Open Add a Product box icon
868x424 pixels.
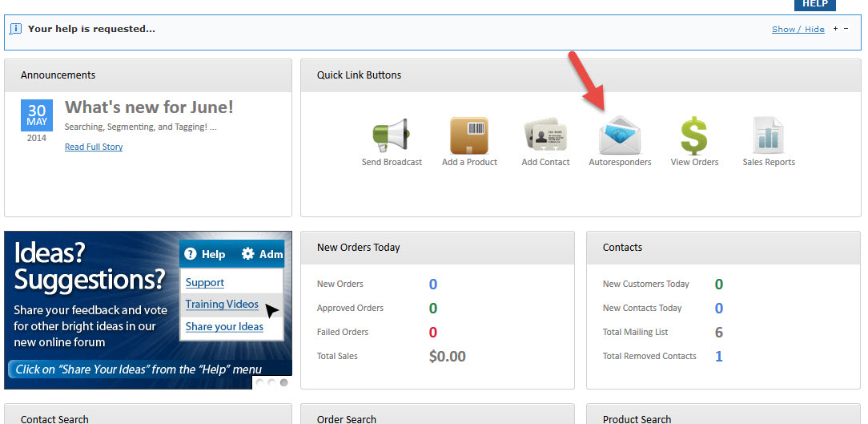[x=469, y=136]
